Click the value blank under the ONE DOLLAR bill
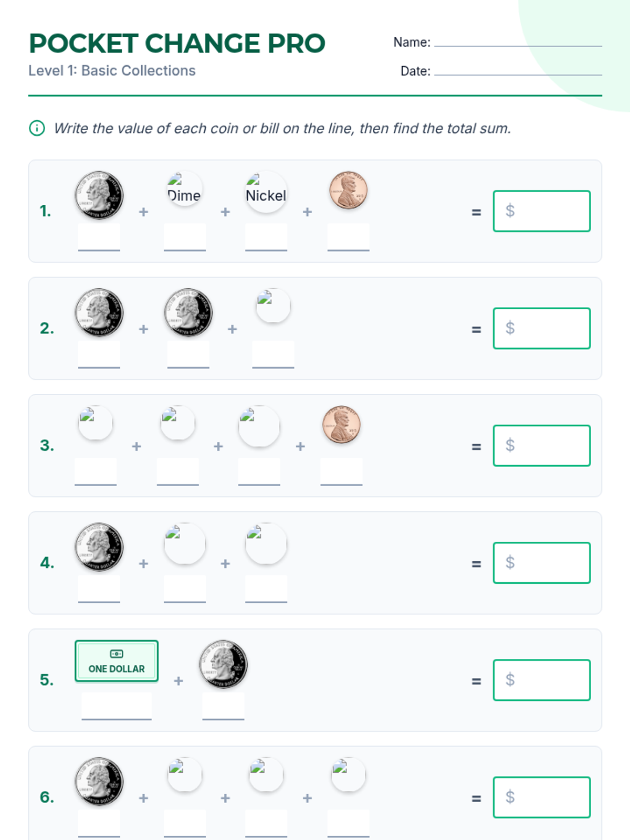This screenshot has height=840, width=630. tap(117, 706)
